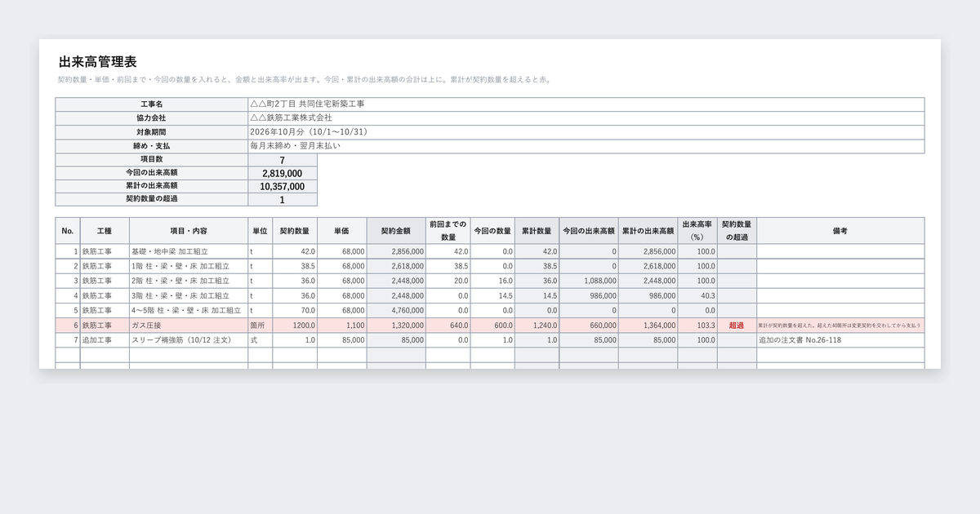Select the item 4〜5階 柱・梁・壁・床 加工組立
The width and height of the screenshot is (980, 514).
click(x=189, y=311)
